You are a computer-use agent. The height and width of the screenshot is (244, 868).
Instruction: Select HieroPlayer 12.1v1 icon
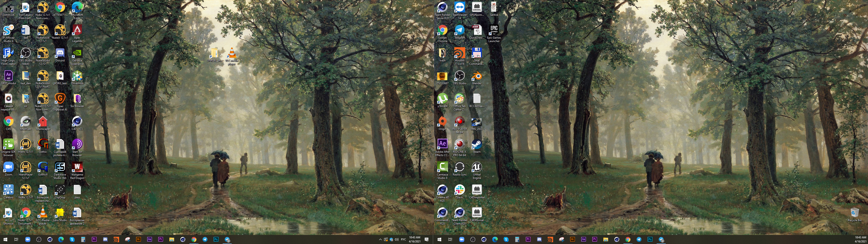[26, 171]
